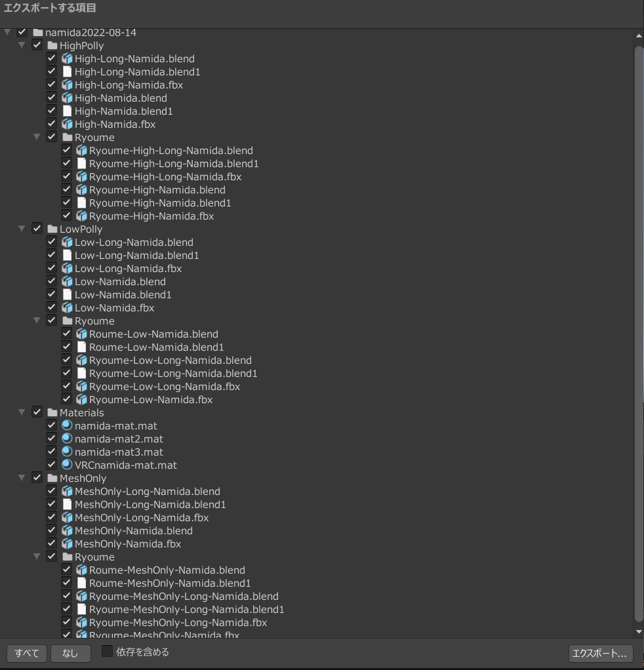Screen dimensions: 644x670
Task: Collapse the Ryoume folder under MeshOnly
Action: (37, 556)
